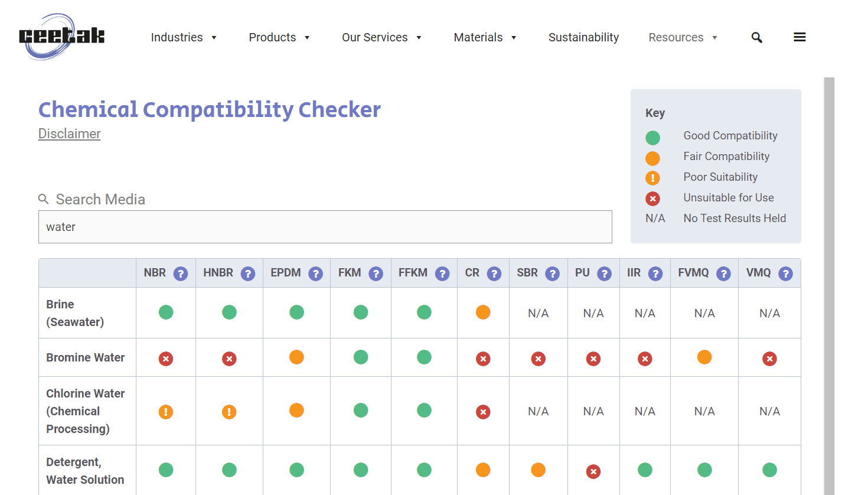Click the VMQ help question mark icon
The image size is (868, 495).
785,273
